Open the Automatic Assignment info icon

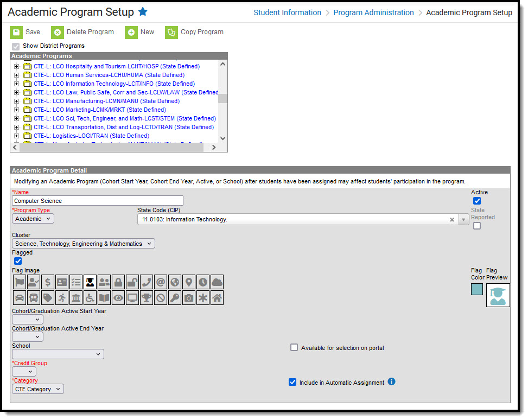pos(391,381)
